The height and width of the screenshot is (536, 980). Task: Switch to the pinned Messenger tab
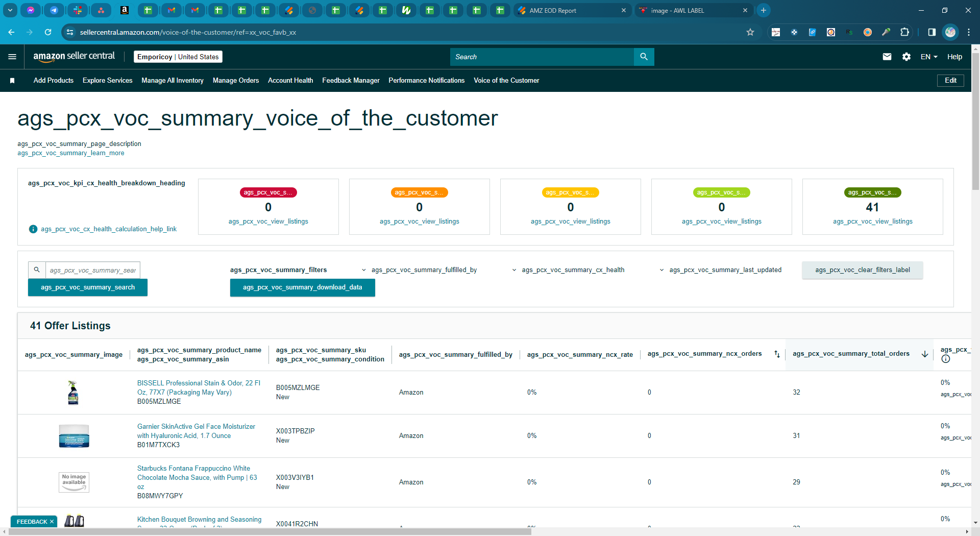(31, 10)
